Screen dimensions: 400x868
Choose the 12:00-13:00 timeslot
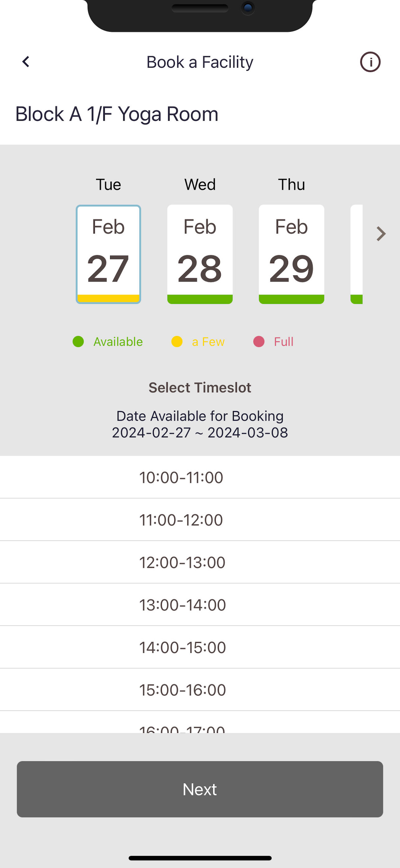pos(200,562)
